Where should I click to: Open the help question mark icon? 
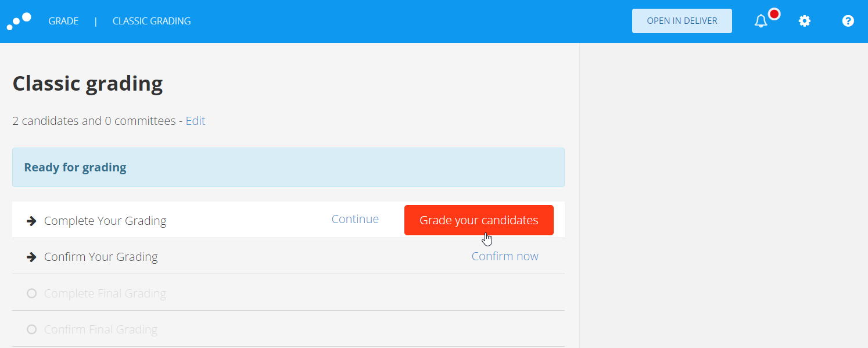pos(848,21)
